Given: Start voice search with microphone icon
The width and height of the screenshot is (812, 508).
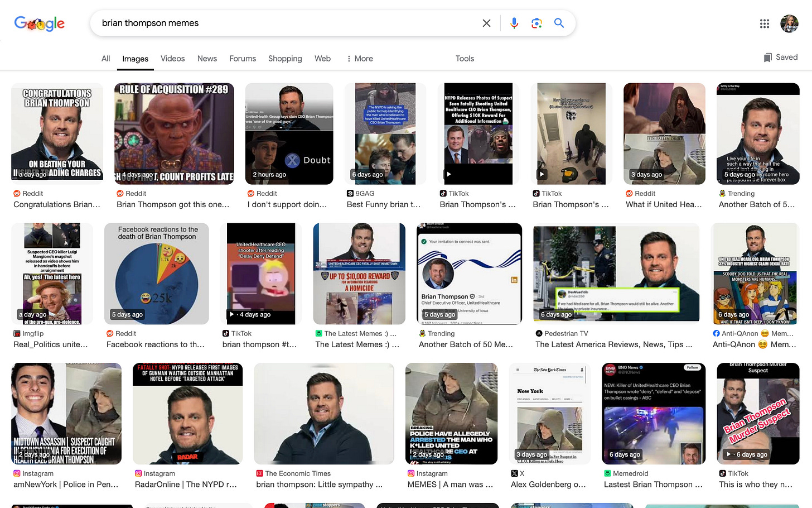Looking at the screenshot, I should 514,23.
